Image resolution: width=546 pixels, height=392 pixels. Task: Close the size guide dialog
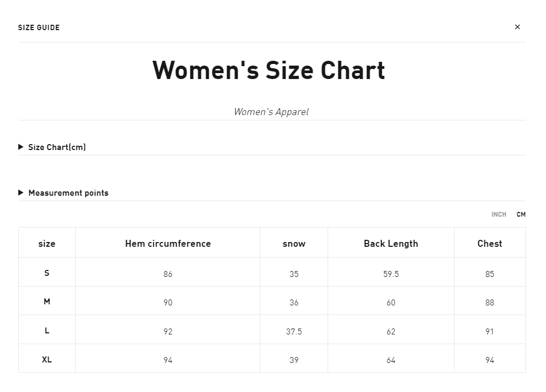point(517,27)
